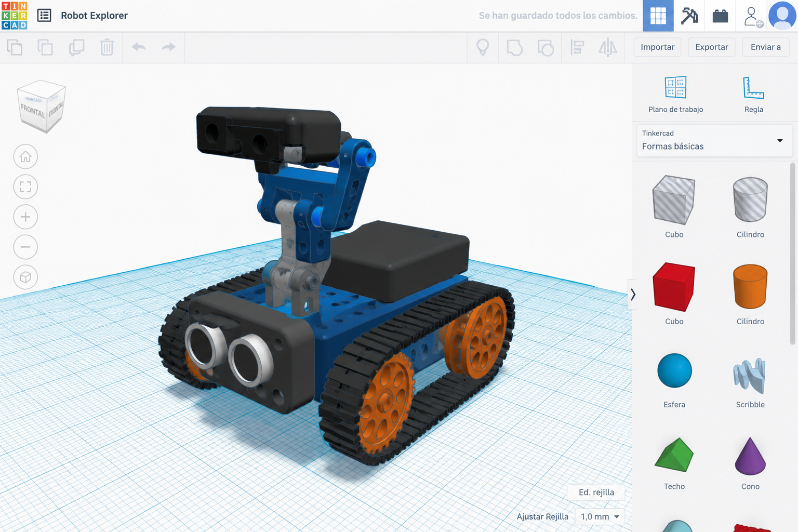The image size is (798, 532).
Task: Open the Ajustar Rejilla 1,0 mm dropdown
Action: (x=600, y=516)
